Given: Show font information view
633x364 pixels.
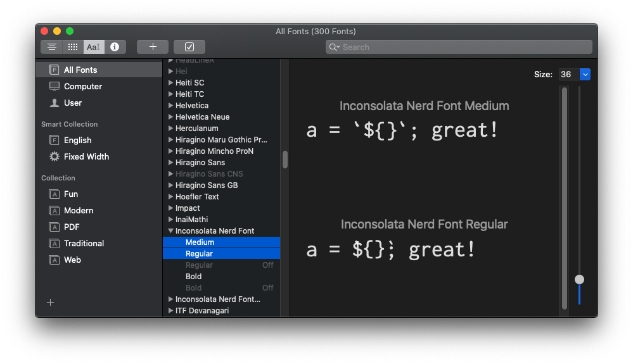Looking at the screenshot, I should click(x=115, y=47).
